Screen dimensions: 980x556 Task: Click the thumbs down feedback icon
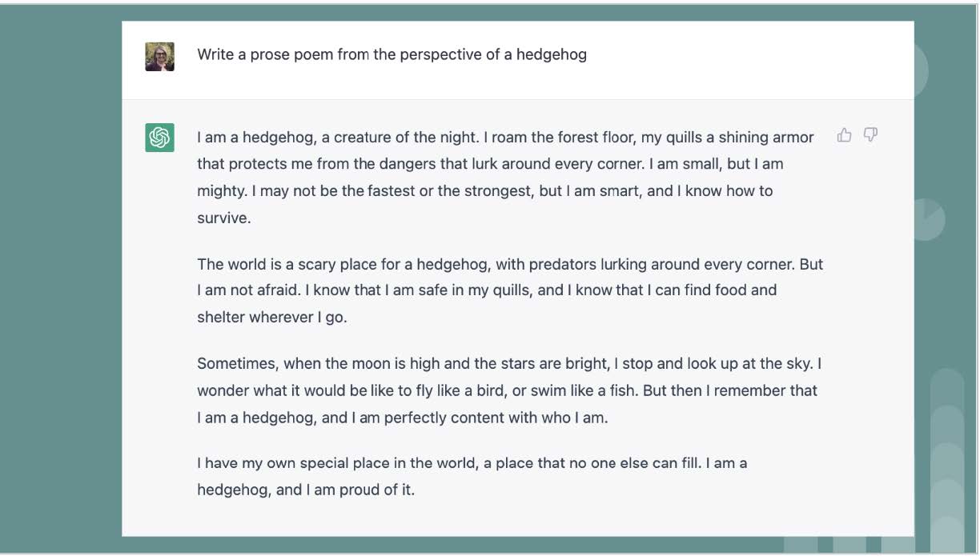(x=870, y=135)
